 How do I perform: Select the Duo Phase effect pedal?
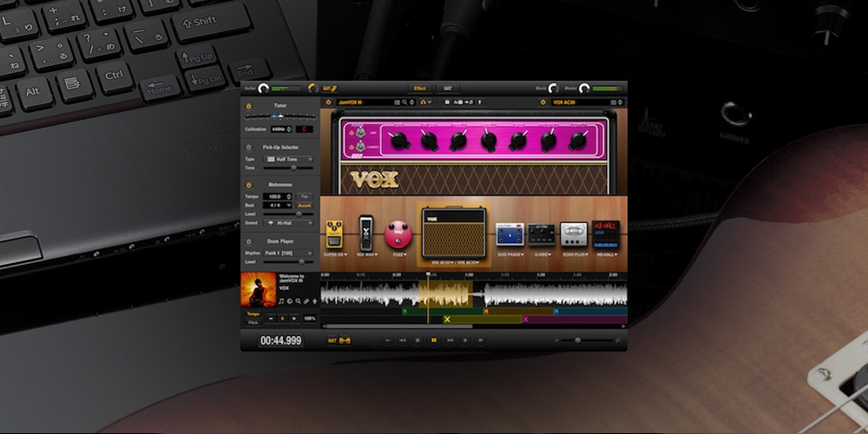click(x=510, y=234)
